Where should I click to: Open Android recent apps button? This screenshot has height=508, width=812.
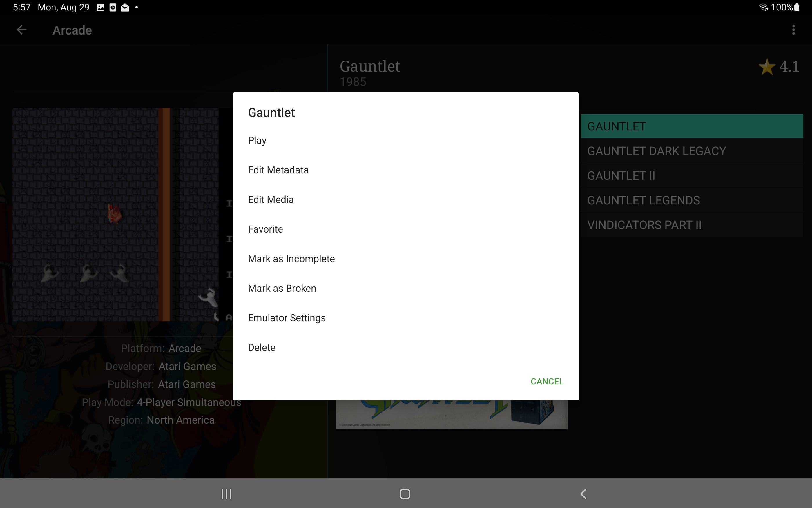coord(226,494)
